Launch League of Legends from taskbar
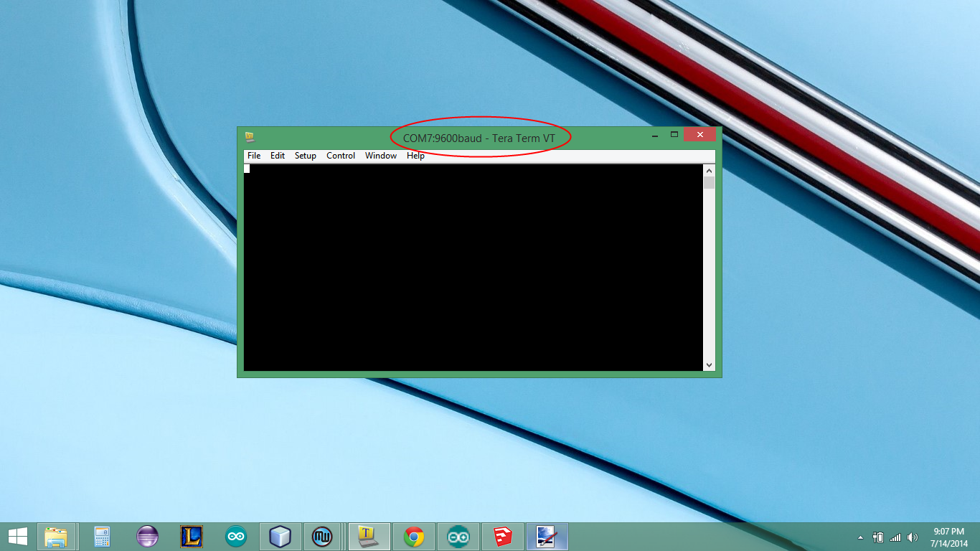 (x=192, y=537)
